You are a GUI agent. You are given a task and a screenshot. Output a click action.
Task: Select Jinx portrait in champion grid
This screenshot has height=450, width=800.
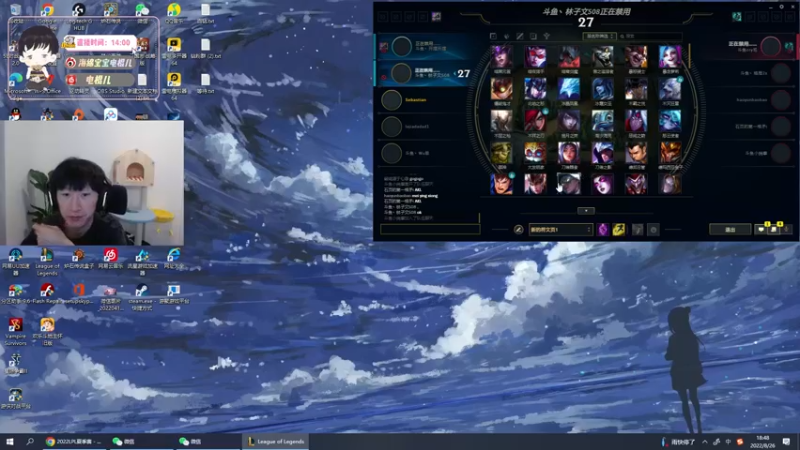(x=670, y=57)
